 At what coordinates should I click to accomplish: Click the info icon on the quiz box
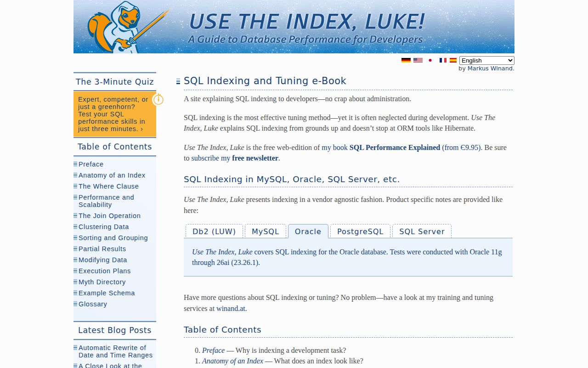pyautogui.click(x=158, y=99)
